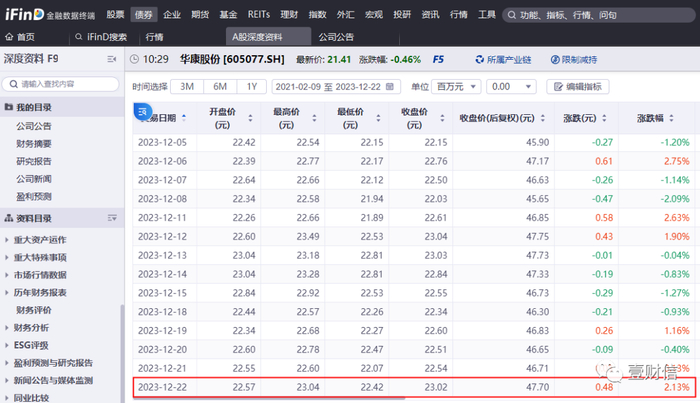Screen dimensions: 700x403
Task: Open 盈利预测 in sidebar
Action: pos(34,196)
